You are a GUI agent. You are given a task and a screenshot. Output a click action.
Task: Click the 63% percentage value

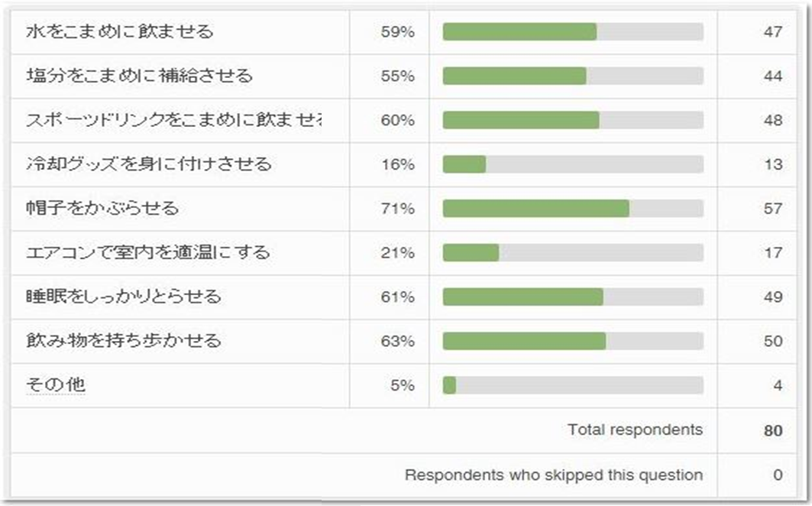(397, 341)
